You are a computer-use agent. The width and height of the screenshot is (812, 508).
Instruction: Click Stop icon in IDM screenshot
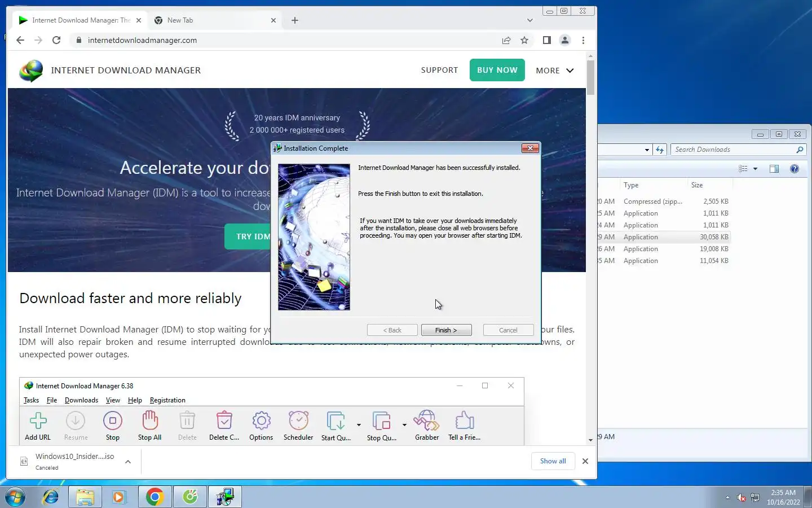click(x=113, y=426)
